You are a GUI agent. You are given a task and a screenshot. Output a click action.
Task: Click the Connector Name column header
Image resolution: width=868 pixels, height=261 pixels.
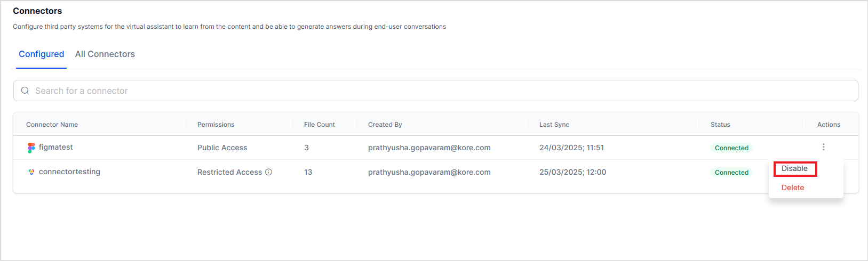point(52,125)
